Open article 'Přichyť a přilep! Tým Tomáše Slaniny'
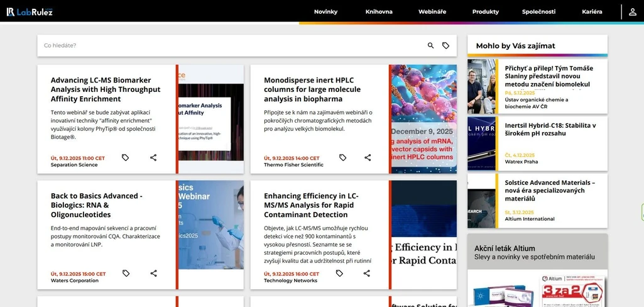The height and width of the screenshot is (307, 644). pos(548,76)
